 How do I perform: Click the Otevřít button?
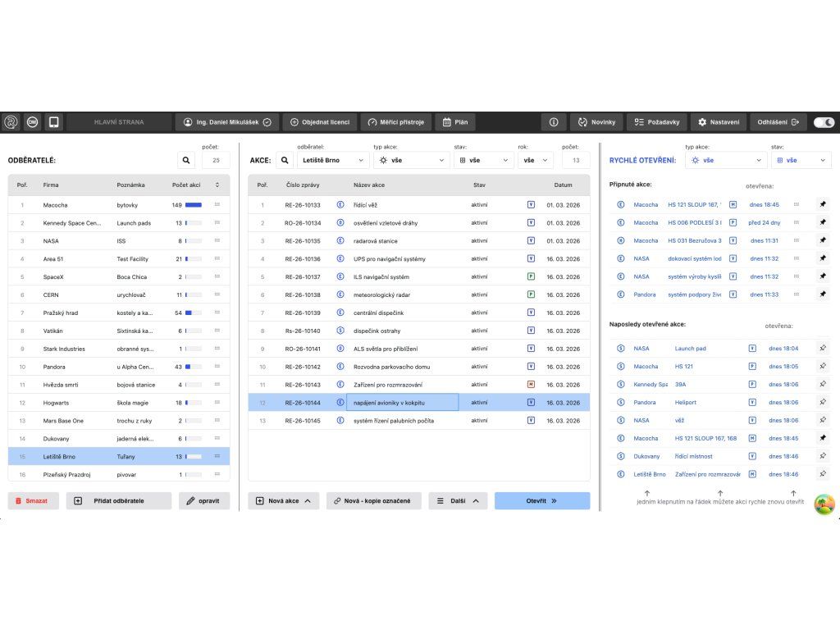point(541,500)
